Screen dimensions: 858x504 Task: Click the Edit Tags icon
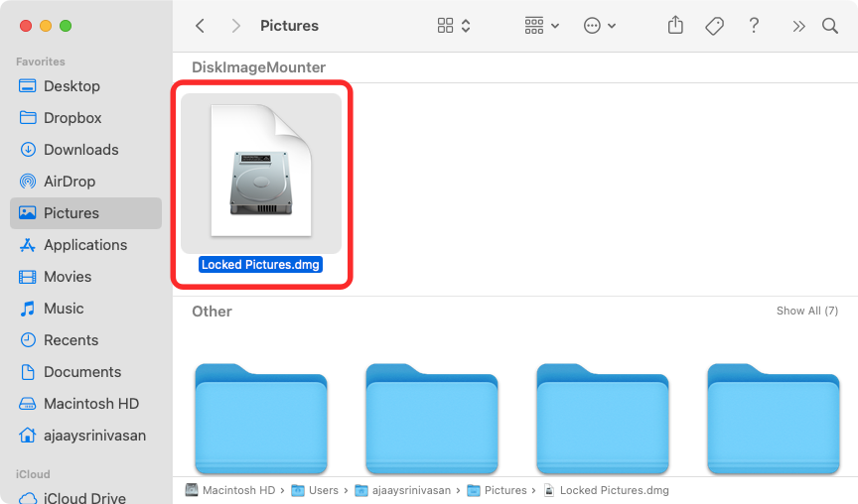(715, 26)
